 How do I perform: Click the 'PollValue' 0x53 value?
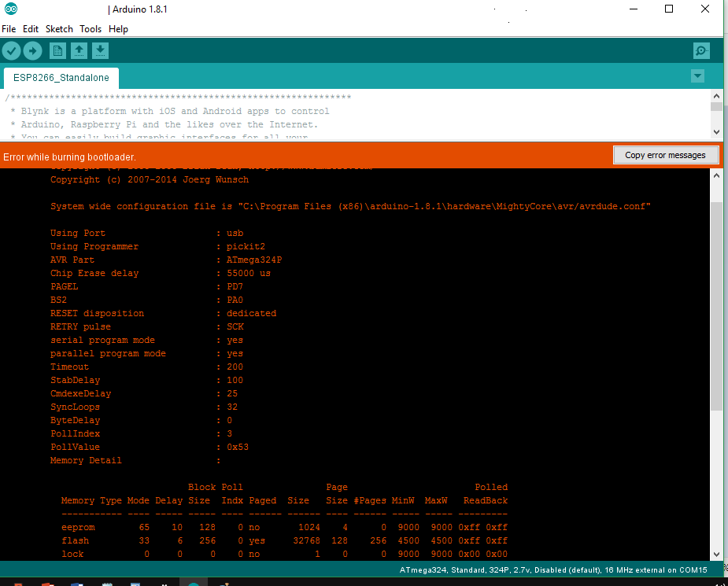(x=238, y=447)
